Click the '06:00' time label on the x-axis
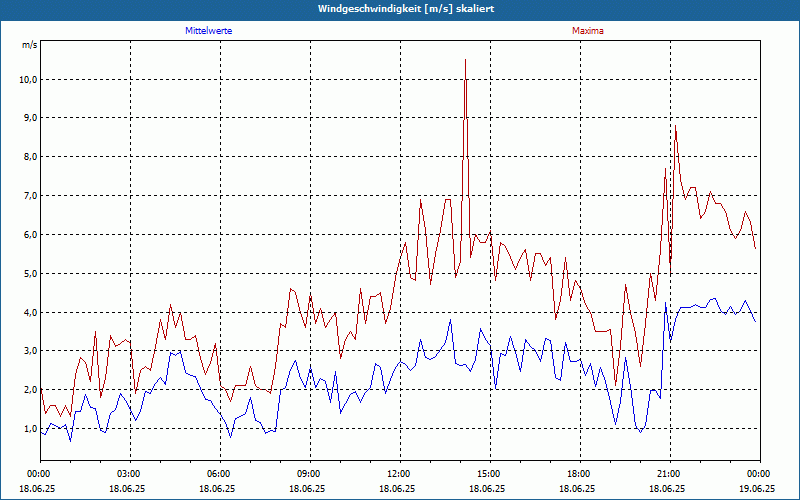800x500 pixels. pyautogui.click(x=220, y=474)
